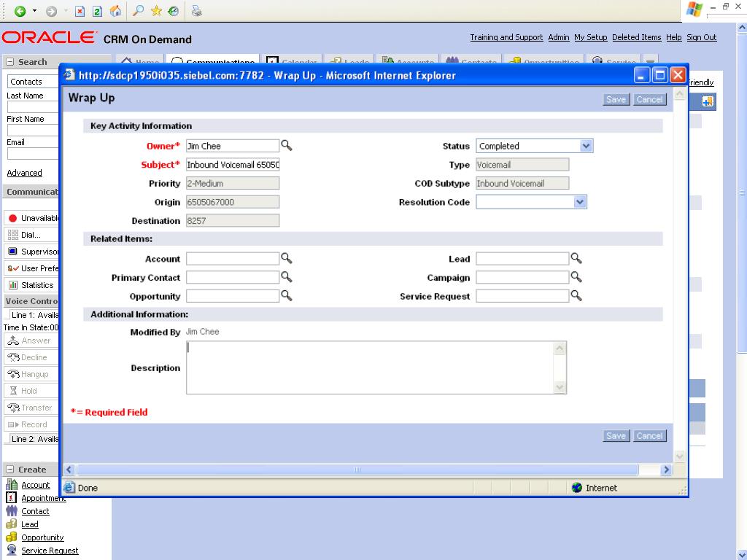The width and height of the screenshot is (747, 560).
Task: Click Cancel below the Required Field note
Action: [x=649, y=436]
